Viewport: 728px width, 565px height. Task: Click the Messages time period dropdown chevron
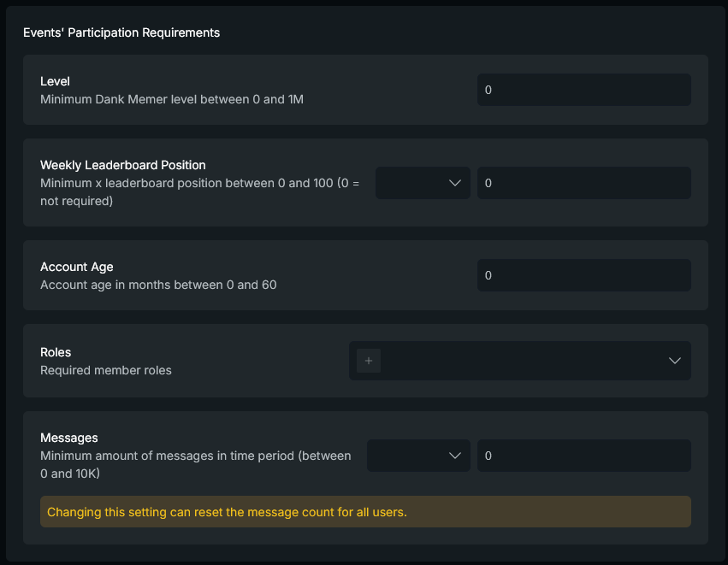454,456
